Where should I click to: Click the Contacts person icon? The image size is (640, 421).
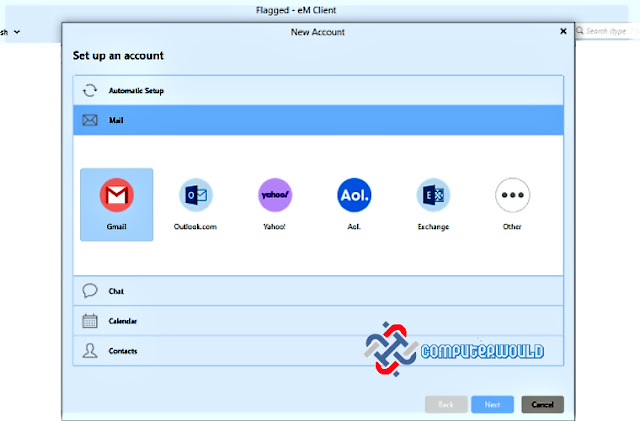click(x=90, y=350)
